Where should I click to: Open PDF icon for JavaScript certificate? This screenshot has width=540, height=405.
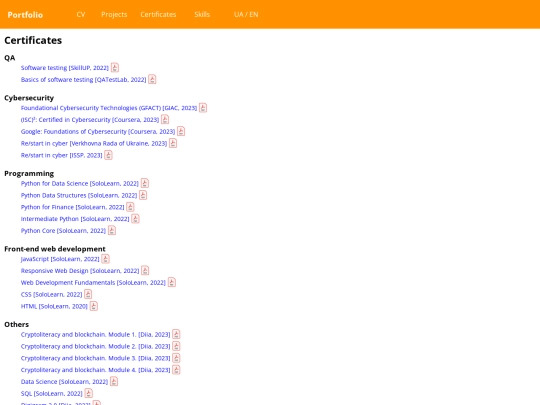(105, 259)
